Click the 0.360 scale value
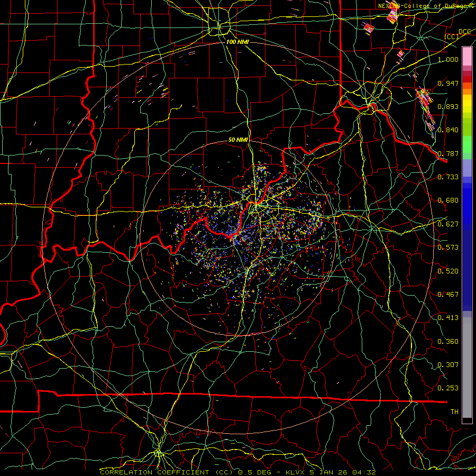This screenshot has height=476, width=476. [448, 342]
